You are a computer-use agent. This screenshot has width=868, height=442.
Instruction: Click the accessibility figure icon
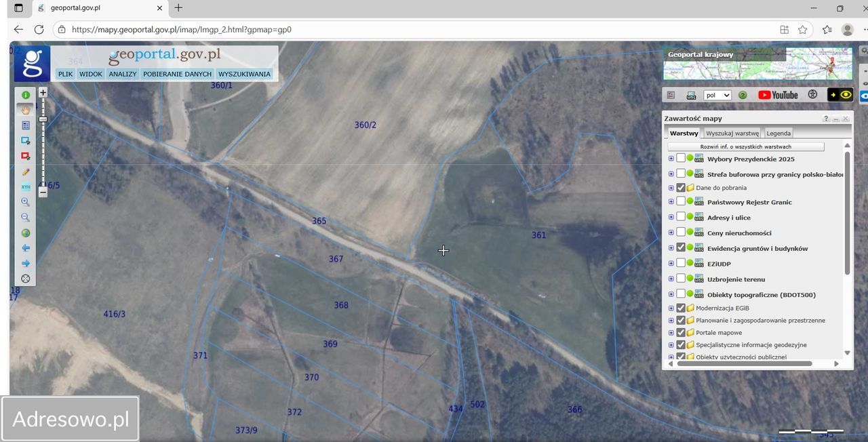812,95
